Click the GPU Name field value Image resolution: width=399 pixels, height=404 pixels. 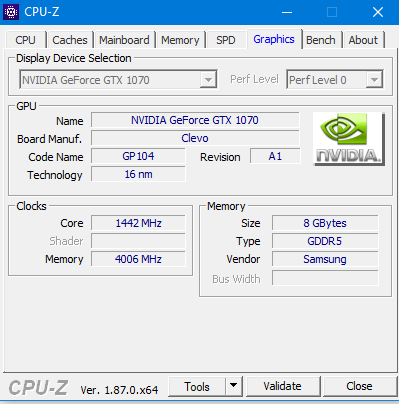(195, 120)
